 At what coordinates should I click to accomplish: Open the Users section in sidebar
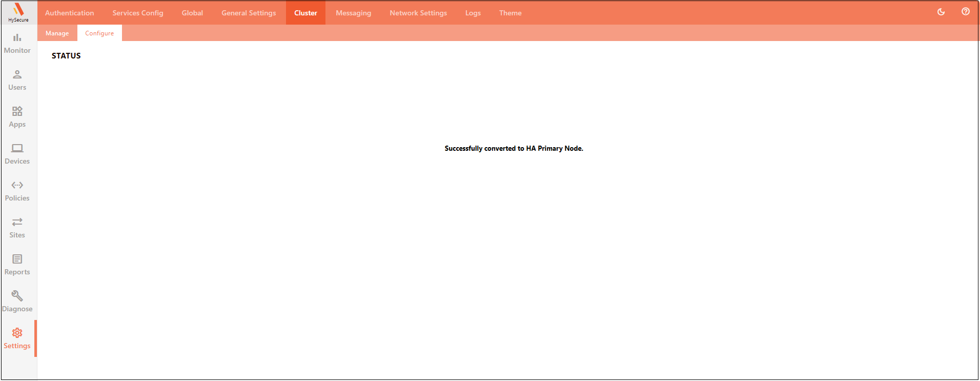point(17,80)
